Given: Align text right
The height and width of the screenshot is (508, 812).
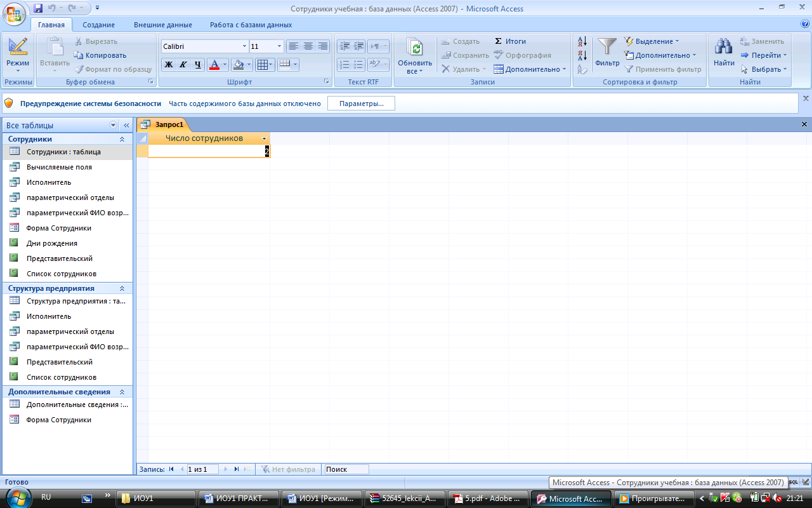Looking at the screenshot, I should click(x=323, y=46).
